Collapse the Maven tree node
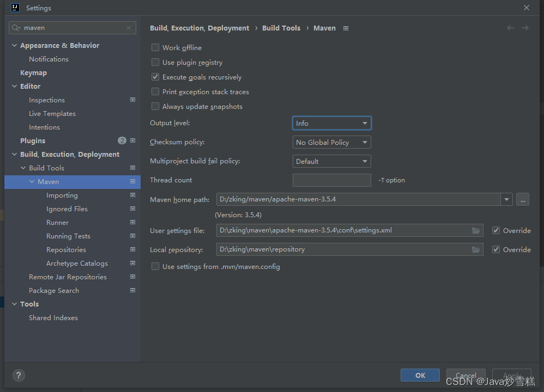 32,181
